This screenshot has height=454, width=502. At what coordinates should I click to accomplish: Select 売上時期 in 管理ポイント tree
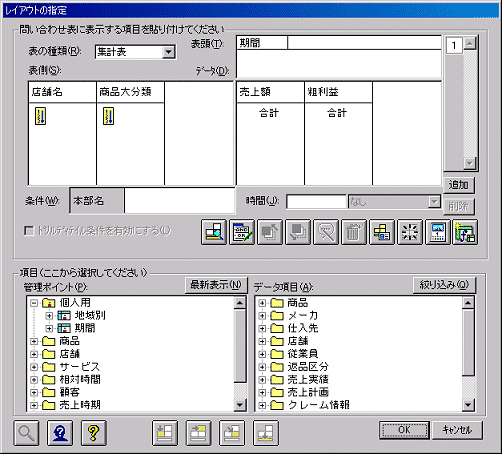coord(80,405)
